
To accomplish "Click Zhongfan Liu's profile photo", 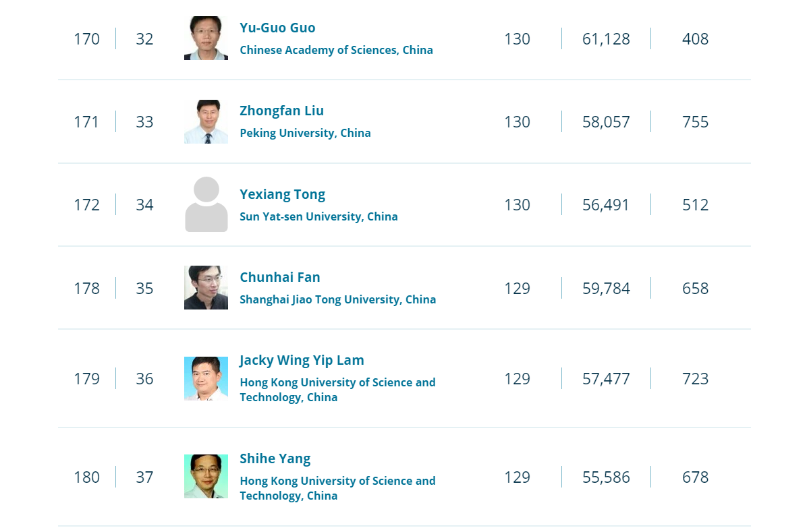I will 206,121.
